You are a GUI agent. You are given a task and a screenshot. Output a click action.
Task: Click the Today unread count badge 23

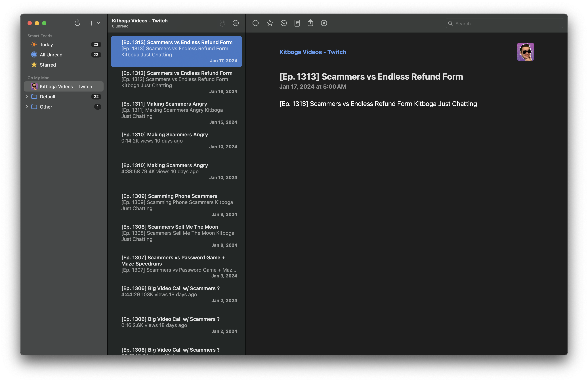pos(96,44)
